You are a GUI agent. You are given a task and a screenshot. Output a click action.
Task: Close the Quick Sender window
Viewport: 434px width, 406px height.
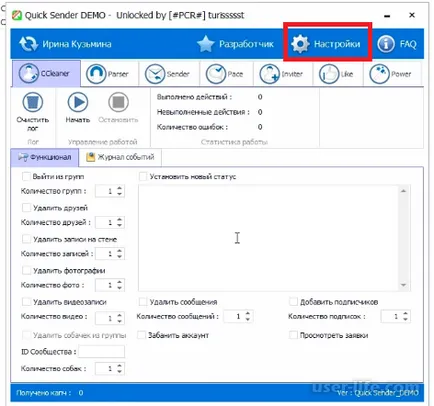(412, 15)
